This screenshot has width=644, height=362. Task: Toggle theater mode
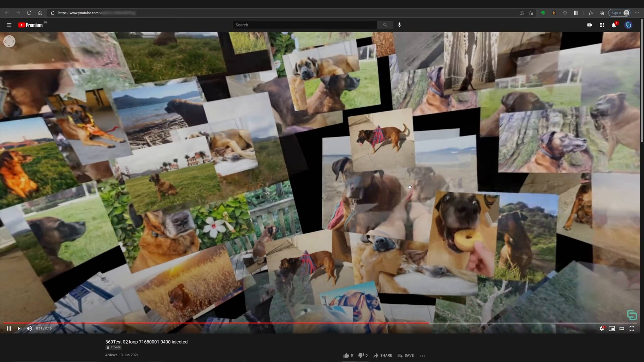[x=622, y=328]
